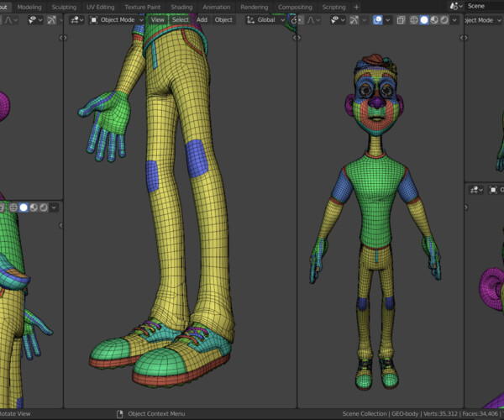The width and height of the screenshot is (504, 420).
Task: Enable material preview shading in right viewport
Action: [x=434, y=19]
